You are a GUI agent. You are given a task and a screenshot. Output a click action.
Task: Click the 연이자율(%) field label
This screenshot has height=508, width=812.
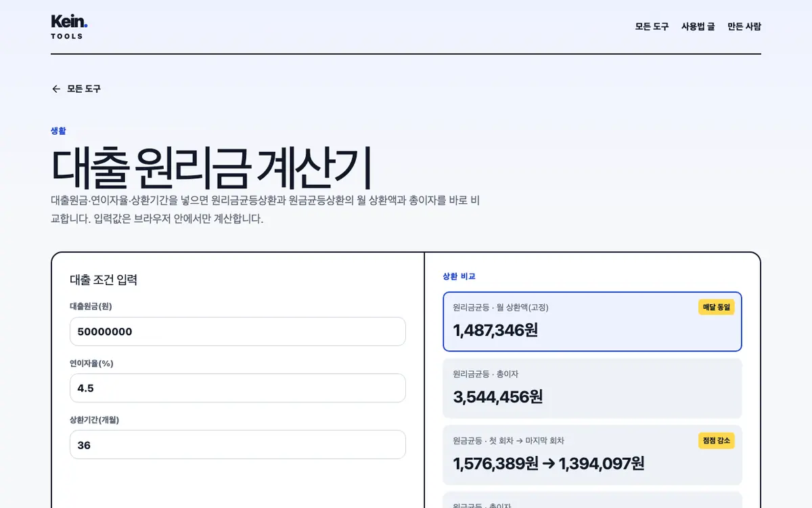pyautogui.click(x=91, y=363)
